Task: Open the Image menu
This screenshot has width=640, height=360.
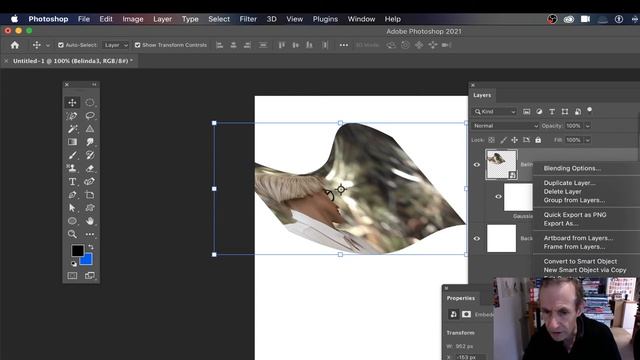Action: pyautogui.click(x=133, y=19)
